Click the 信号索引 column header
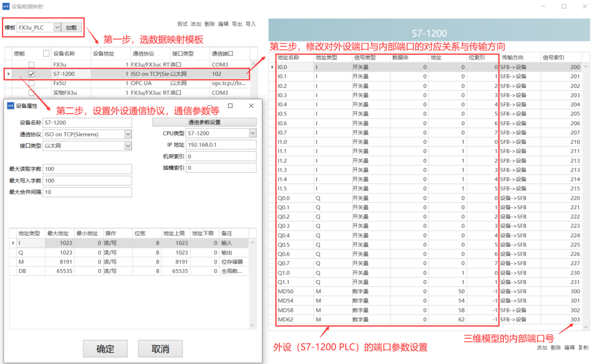 click(561, 58)
